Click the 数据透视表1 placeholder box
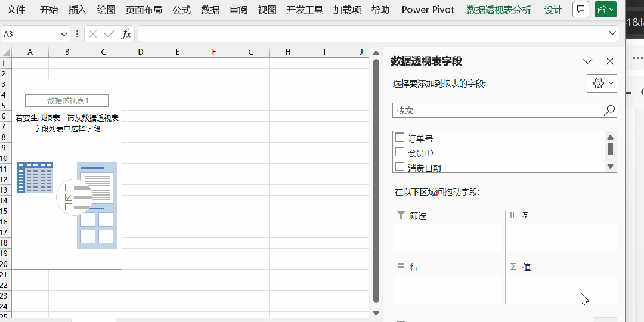The height and width of the screenshot is (322, 644). coord(67,101)
